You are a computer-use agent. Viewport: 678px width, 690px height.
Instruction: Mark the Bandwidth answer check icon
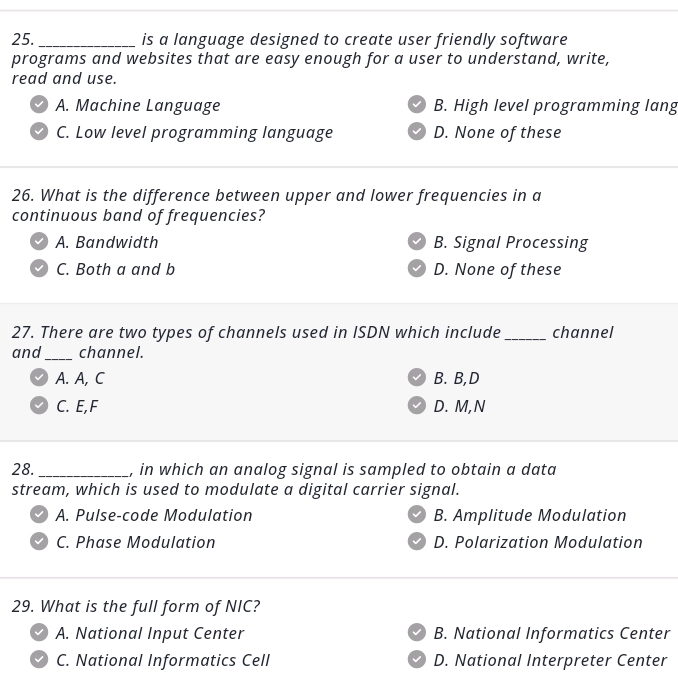39,242
